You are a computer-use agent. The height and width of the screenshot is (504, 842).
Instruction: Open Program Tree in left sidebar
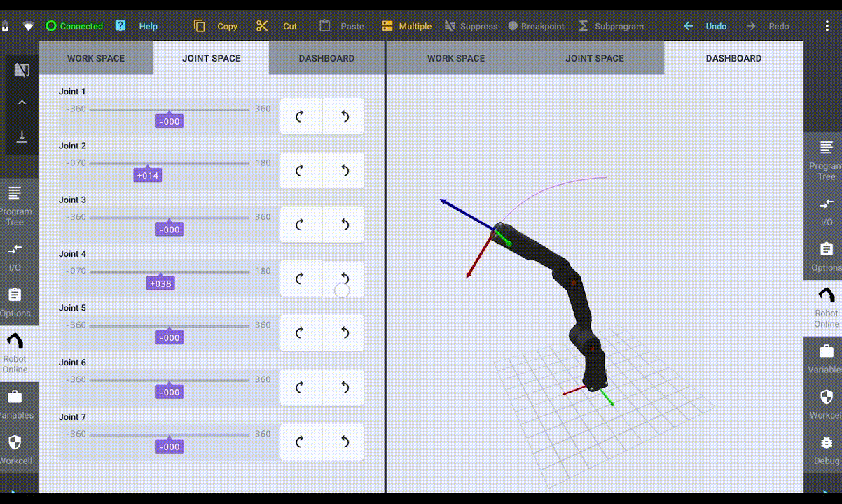pyautogui.click(x=15, y=205)
